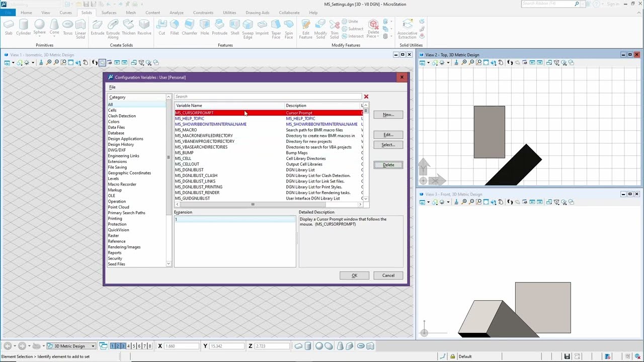This screenshot has width=644, height=362.
Task: Switch to the Surfaces ribbon tab
Action: pyautogui.click(x=109, y=13)
